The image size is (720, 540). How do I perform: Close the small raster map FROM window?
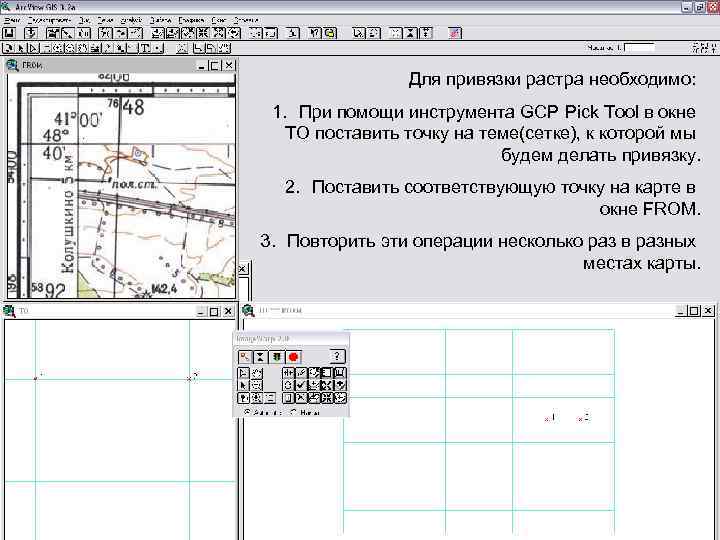(229, 66)
